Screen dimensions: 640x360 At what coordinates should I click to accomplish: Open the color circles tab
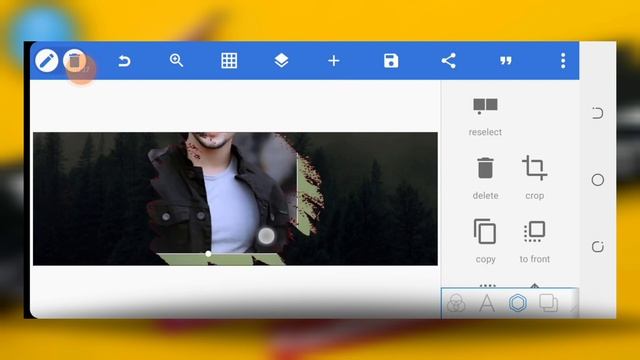point(456,303)
